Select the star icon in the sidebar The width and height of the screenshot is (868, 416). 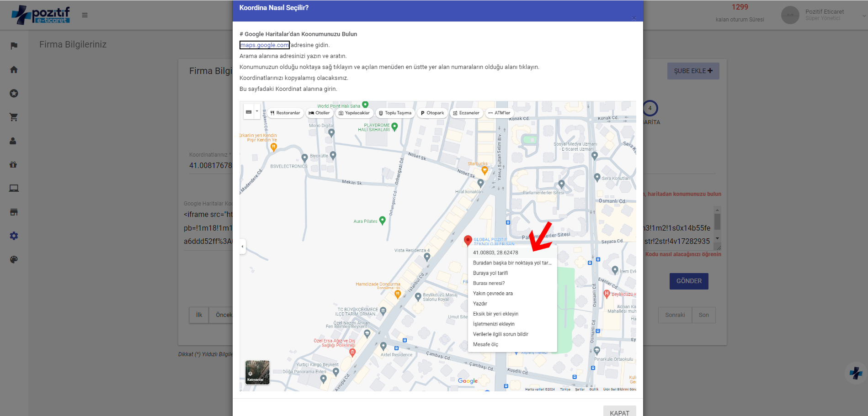pyautogui.click(x=14, y=93)
